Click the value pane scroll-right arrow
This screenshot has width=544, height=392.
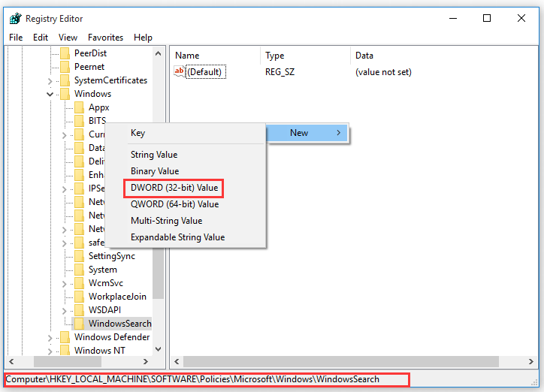530,361
